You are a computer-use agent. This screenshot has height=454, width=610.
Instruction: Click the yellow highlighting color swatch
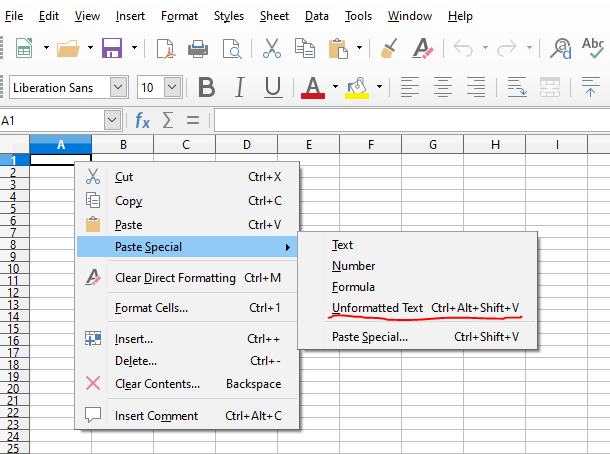coord(357,87)
